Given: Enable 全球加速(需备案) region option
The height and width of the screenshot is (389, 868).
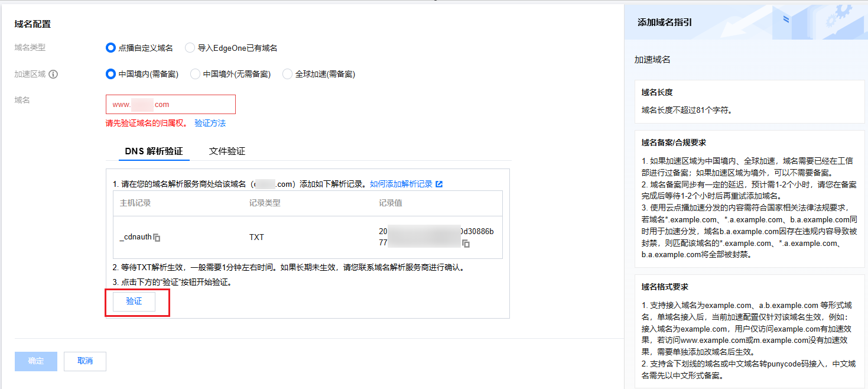Looking at the screenshot, I should click(x=287, y=74).
